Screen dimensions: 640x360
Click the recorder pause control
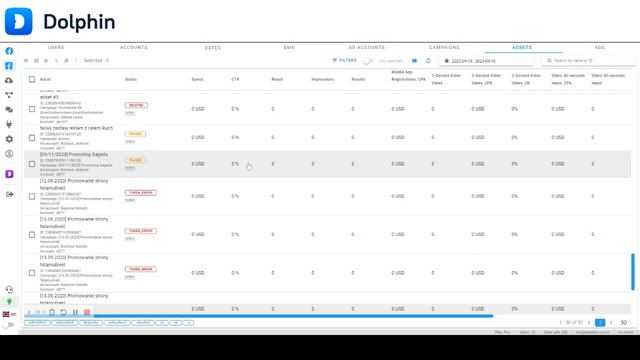coord(75,312)
